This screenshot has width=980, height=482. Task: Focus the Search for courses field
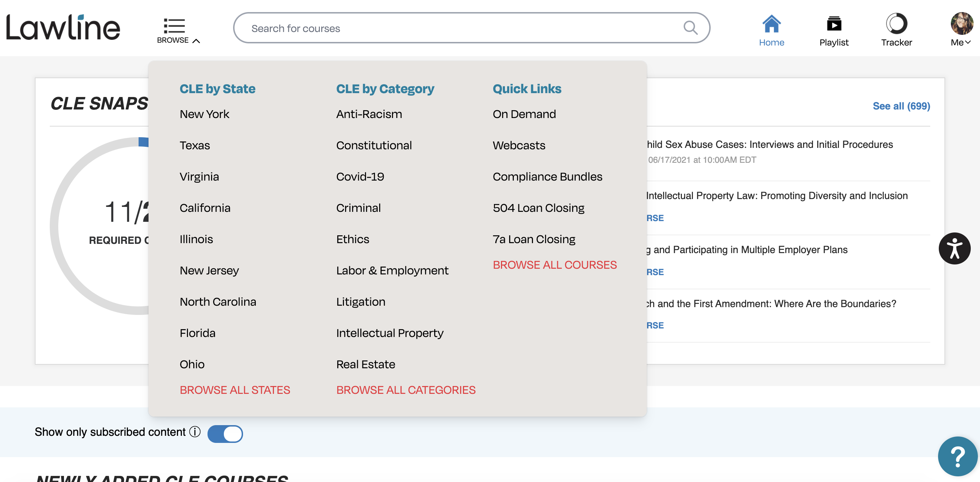click(472, 28)
